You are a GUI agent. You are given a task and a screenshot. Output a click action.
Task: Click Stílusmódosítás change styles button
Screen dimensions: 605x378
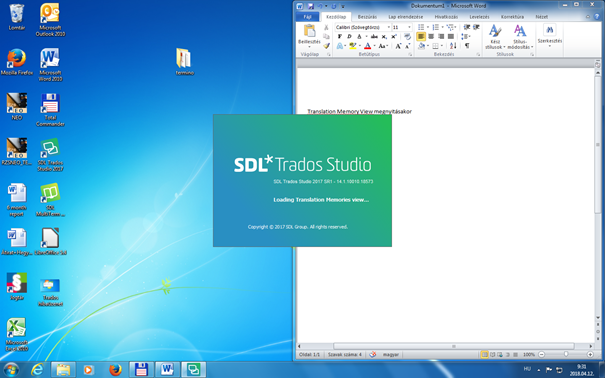pos(520,37)
